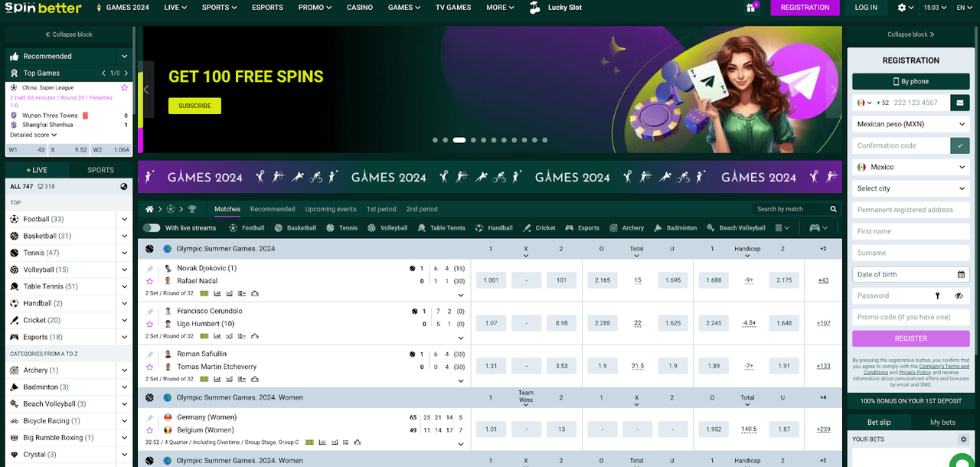Open the SPORTS top menu
Image resolution: width=980 pixels, height=467 pixels.
click(219, 8)
